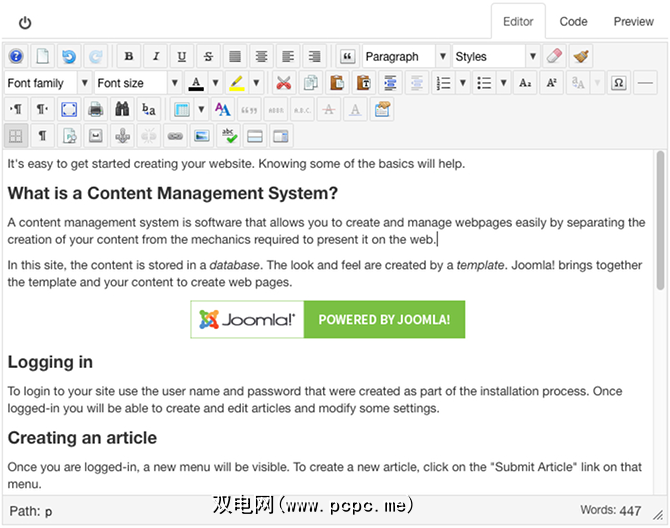Click the Undo arrow icon
This screenshot has height=528, width=670.
coord(68,57)
